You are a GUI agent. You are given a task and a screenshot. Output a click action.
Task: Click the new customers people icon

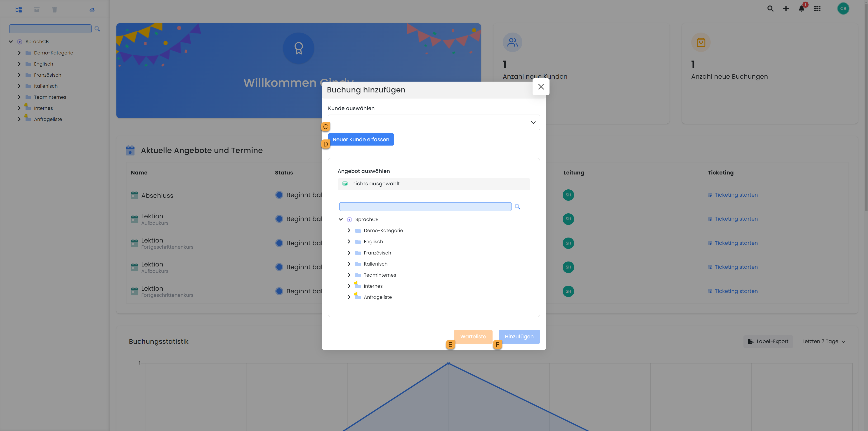pyautogui.click(x=512, y=42)
